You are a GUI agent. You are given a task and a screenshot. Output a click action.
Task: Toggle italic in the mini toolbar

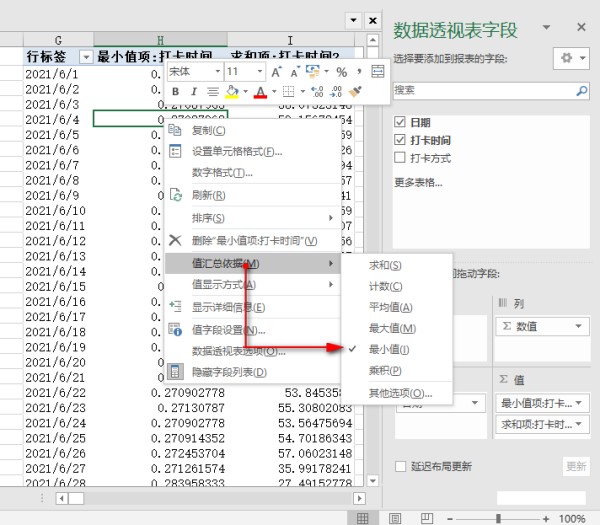pyautogui.click(x=194, y=92)
